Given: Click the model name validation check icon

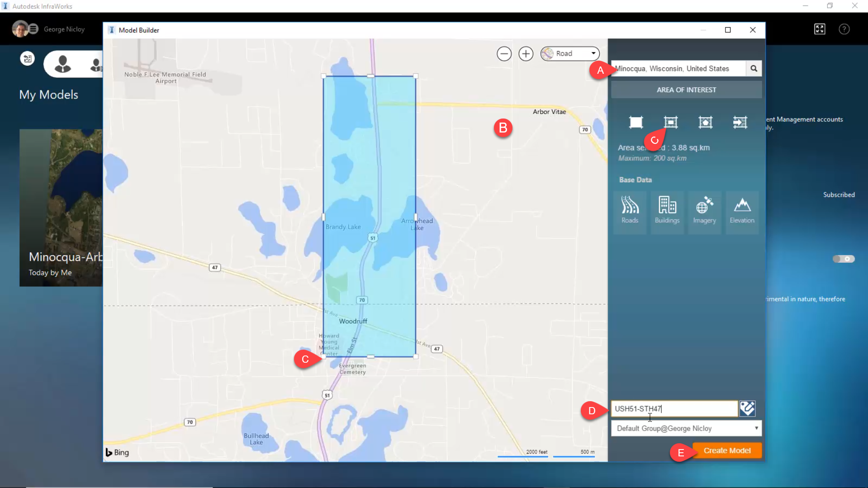Looking at the screenshot, I should [x=747, y=408].
